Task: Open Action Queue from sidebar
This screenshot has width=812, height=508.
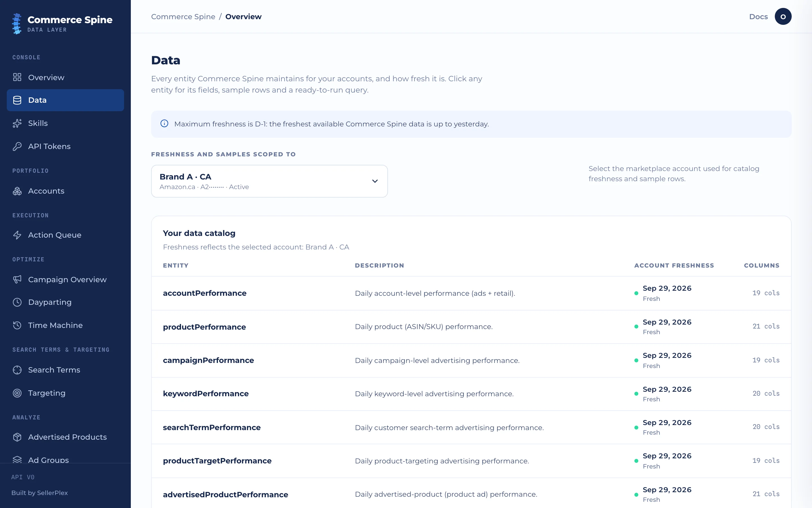Action: (x=65, y=235)
